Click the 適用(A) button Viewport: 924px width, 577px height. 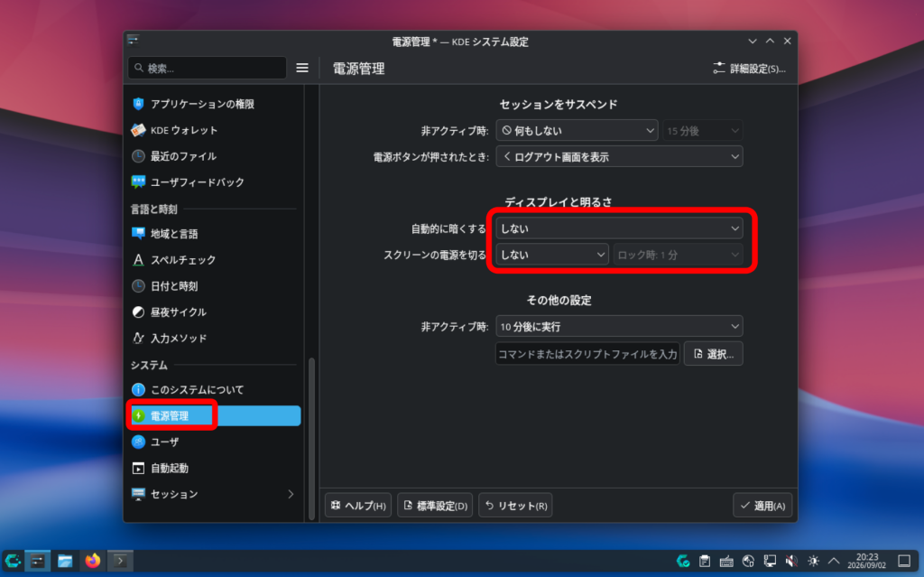point(762,506)
